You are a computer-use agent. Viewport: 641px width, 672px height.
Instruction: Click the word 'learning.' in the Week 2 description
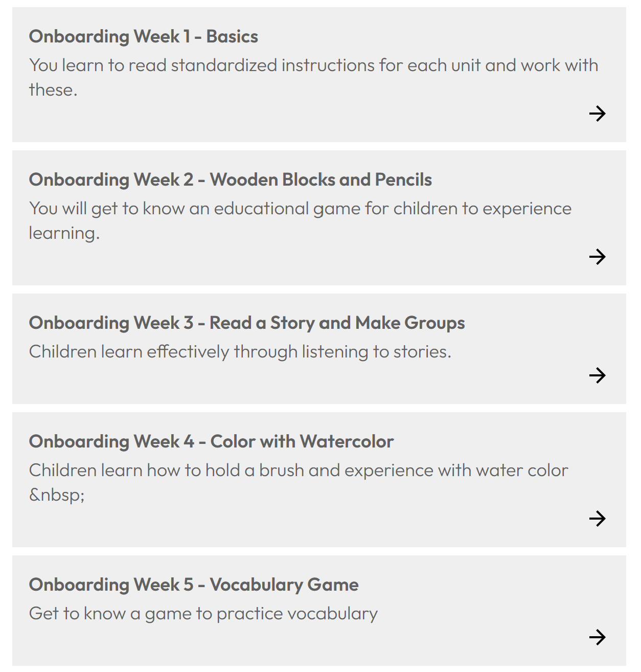64,233
